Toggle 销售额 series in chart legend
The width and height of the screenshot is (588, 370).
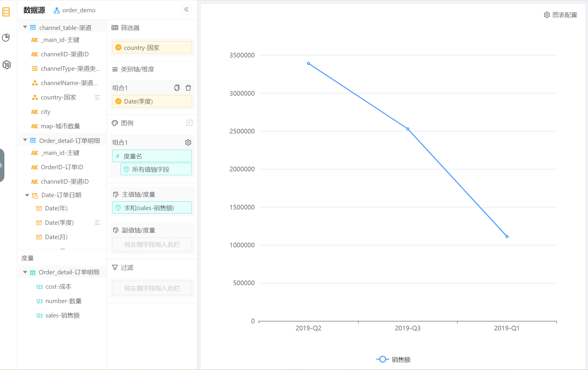(393, 359)
